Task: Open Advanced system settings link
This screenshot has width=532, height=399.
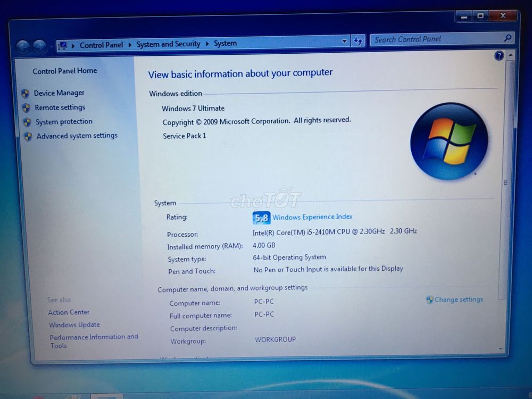Action: pyautogui.click(x=77, y=136)
